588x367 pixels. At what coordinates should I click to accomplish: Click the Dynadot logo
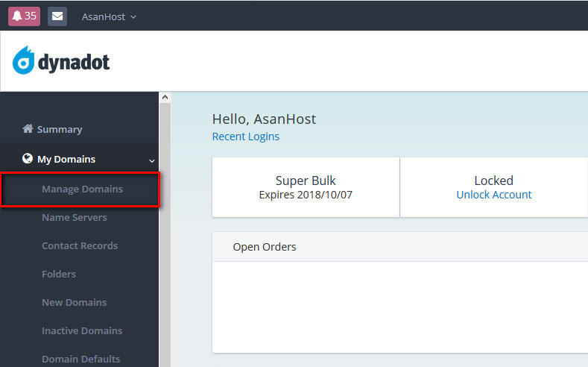61,61
